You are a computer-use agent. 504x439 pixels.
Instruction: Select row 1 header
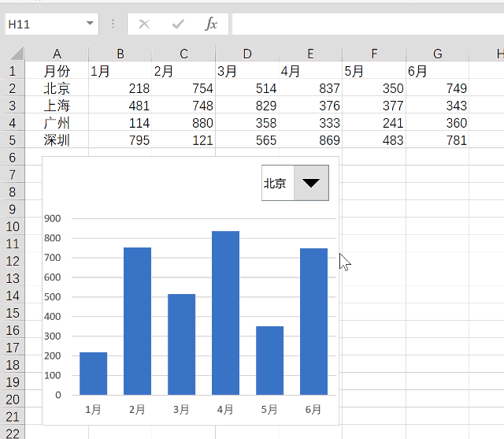coord(13,71)
